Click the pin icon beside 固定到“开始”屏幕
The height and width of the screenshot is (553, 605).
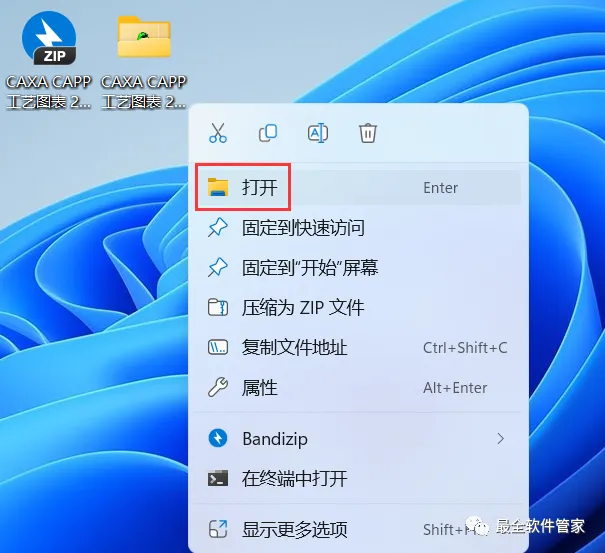[218, 267]
